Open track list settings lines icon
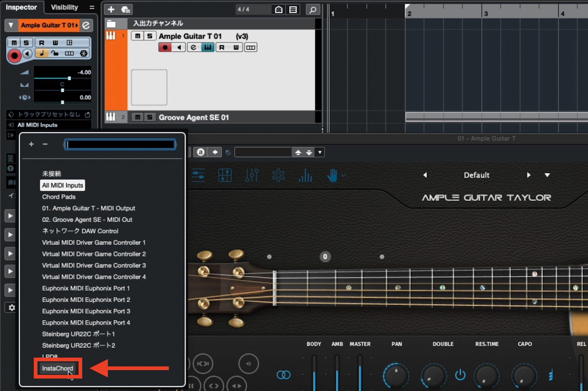This screenshot has width=588, height=391. (x=293, y=10)
